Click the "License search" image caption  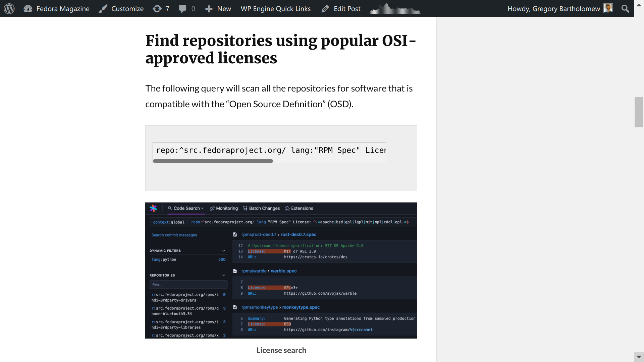(x=281, y=350)
